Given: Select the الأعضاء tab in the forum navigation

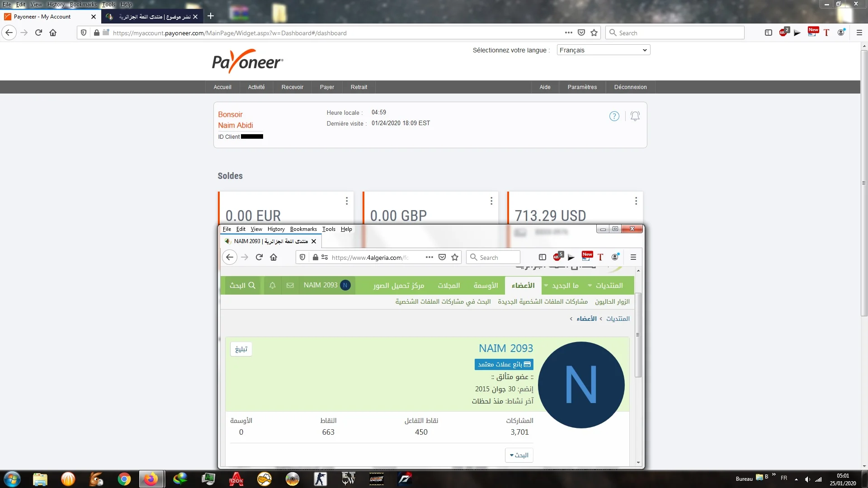Looking at the screenshot, I should click(x=523, y=286).
